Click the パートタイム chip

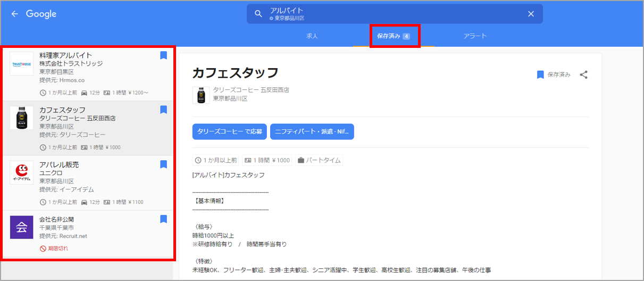pyautogui.click(x=319, y=160)
